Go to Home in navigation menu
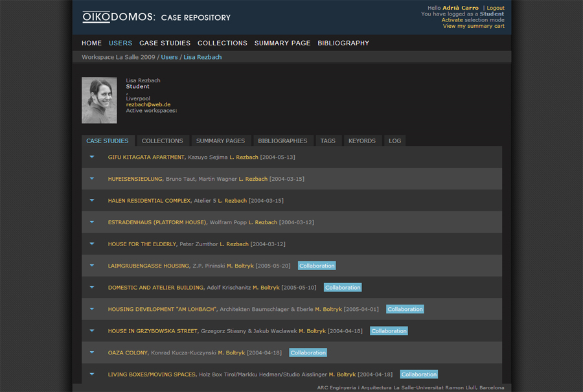583x392 pixels. coord(91,43)
